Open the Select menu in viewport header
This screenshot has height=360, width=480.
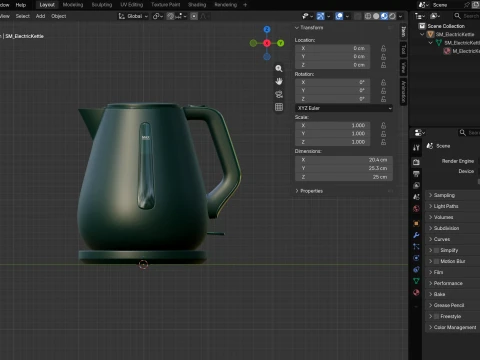coord(23,16)
